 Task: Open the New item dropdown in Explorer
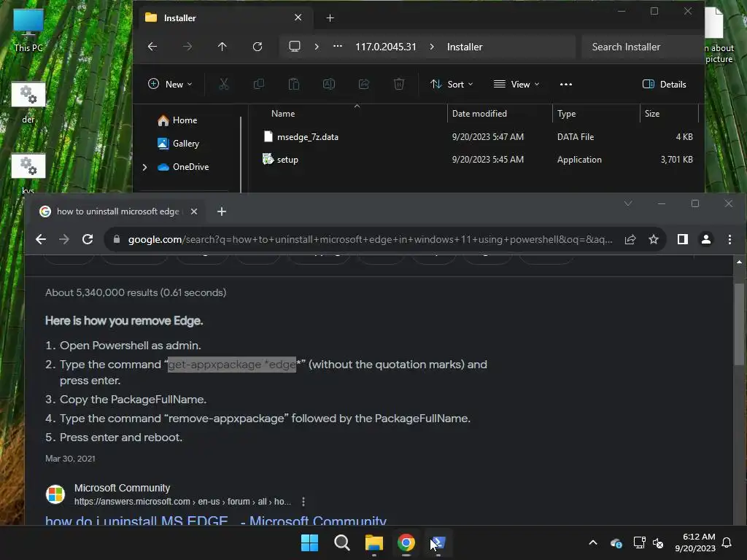coord(170,85)
